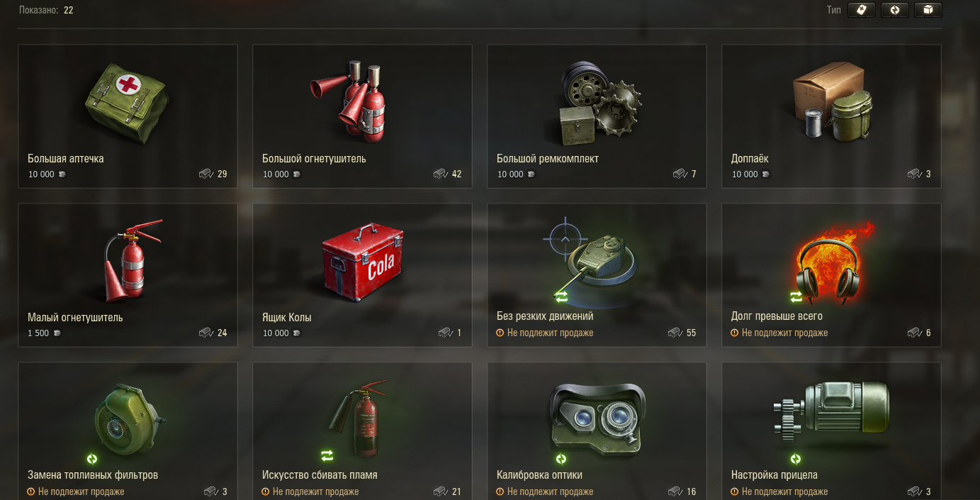Screen dimensions: 980x500
Task: Open the Большая аптечка medkit card
Action: 128,116
